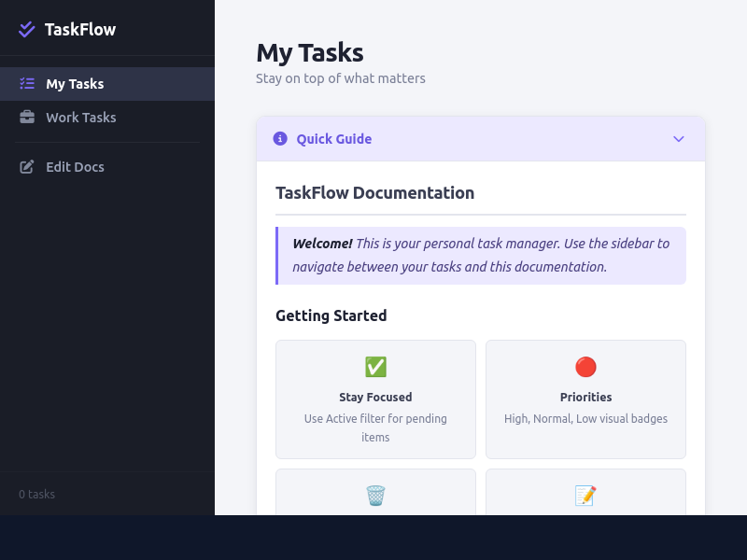This screenshot has width=747, height=560.
Task: Click the TaskFlow double-checkmark logo icon
Action: click(26, 29)
